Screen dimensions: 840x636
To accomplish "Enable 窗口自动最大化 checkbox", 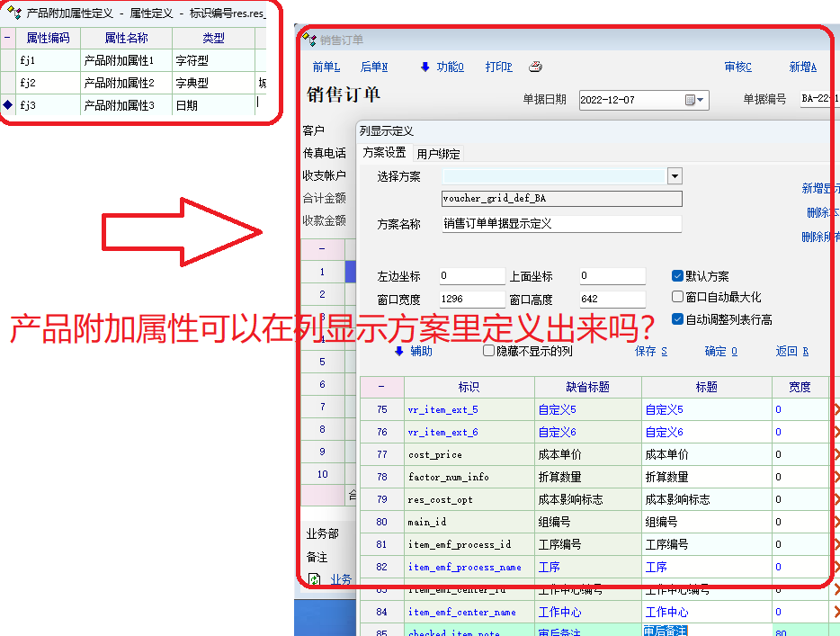I will click(x=678, y=297).
